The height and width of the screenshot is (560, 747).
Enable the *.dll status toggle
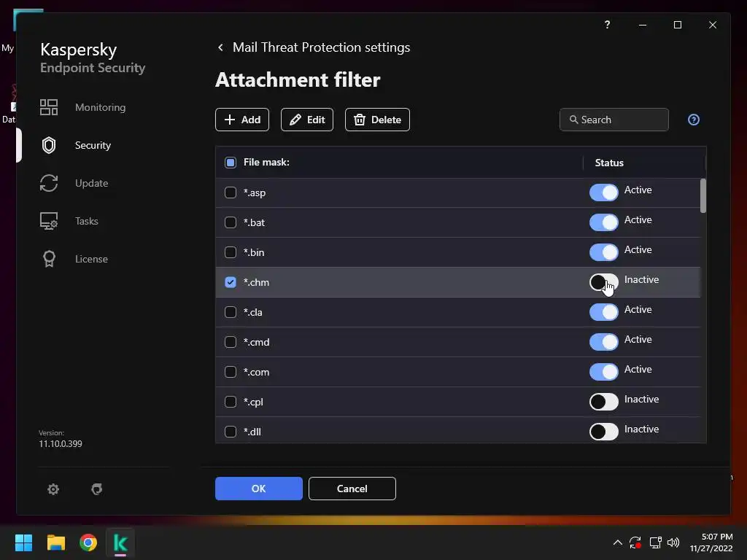tap(603, 432)
